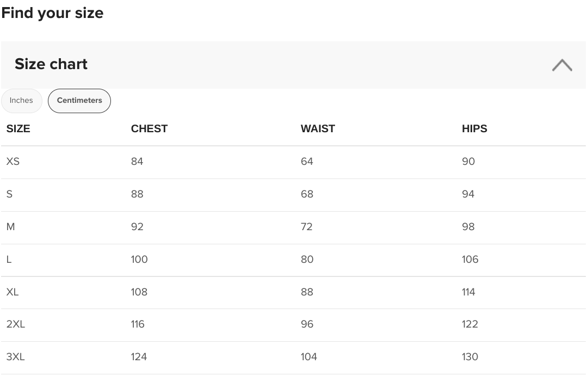This screenshot has width=588, height=376.
Task: Select the M size row label
Action: coord(10,227)
